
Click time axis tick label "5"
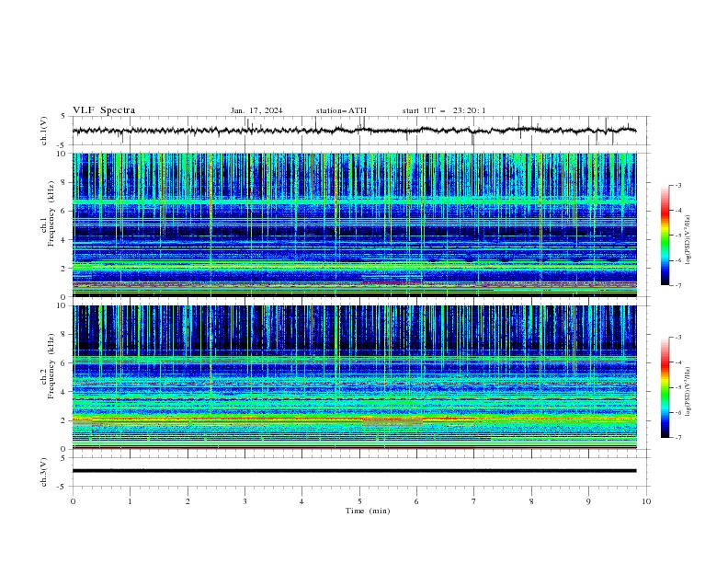pyautogui.click(x=359, y=501)
